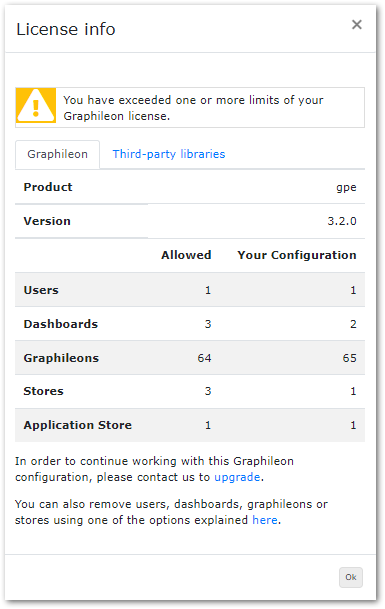The width and height of the screenshot is (385, 609).
Task: Select the Dashboards table row label
Action: [x=61, y=324]
